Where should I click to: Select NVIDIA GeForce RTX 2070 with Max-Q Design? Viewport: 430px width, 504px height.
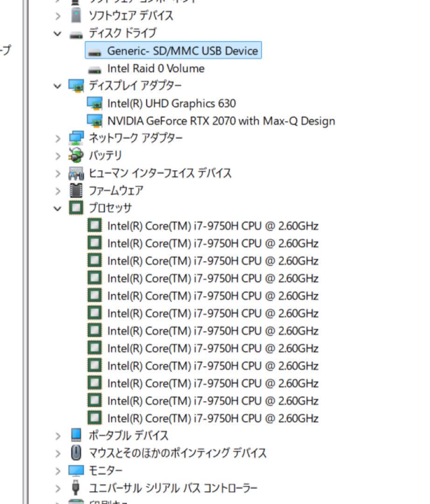(x=221, y=121)
